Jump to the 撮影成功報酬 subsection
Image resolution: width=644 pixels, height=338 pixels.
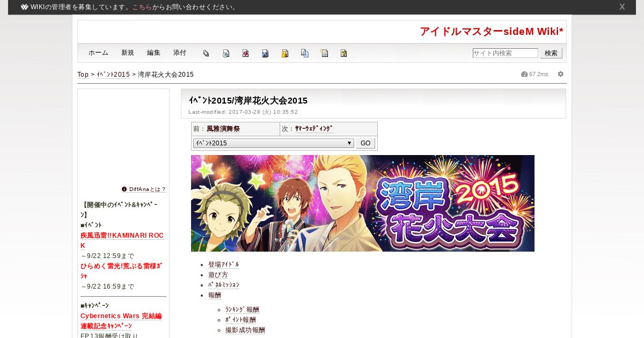pyautogui.click(x=245, y=330)
